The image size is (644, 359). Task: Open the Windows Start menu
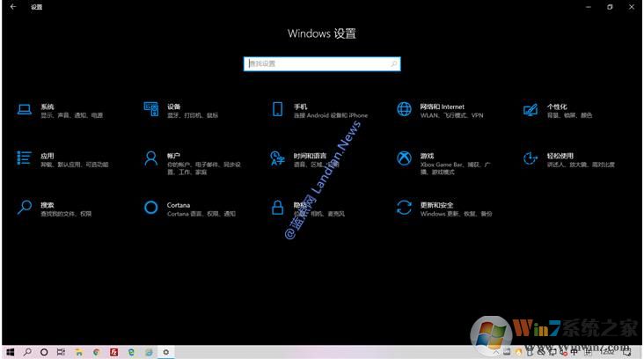pos(11,352)
